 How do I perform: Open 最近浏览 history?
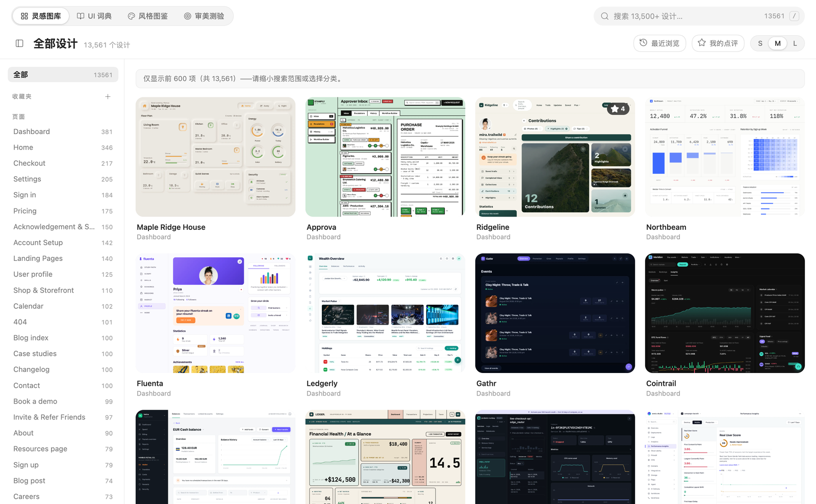(659, 43)
